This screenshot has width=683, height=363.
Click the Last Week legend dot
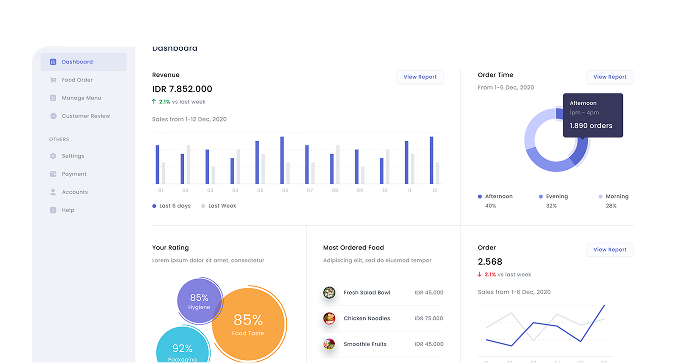203,206
